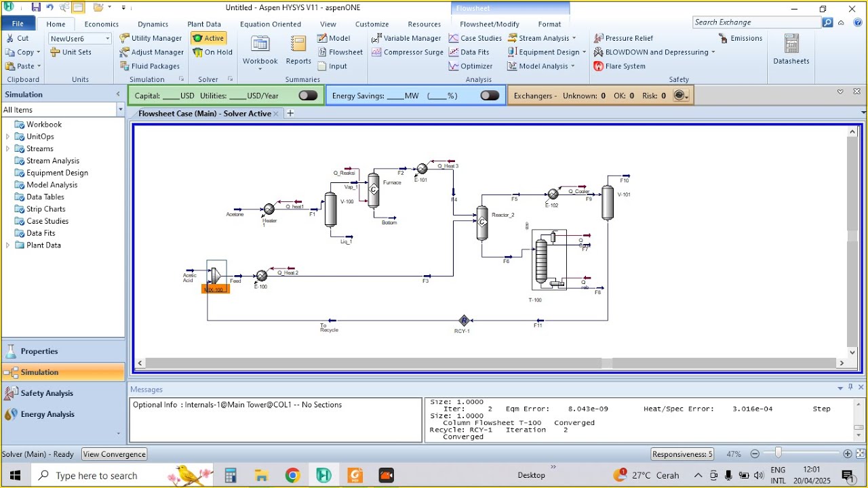Open the Safety Analysis environment

click(x=63, y=393)
